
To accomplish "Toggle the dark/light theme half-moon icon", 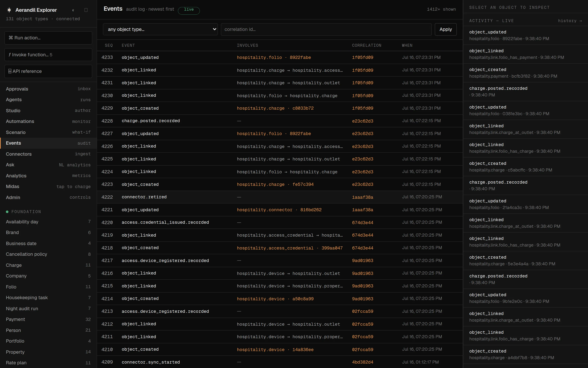I will pyautogui.click(x=73, y=10).
